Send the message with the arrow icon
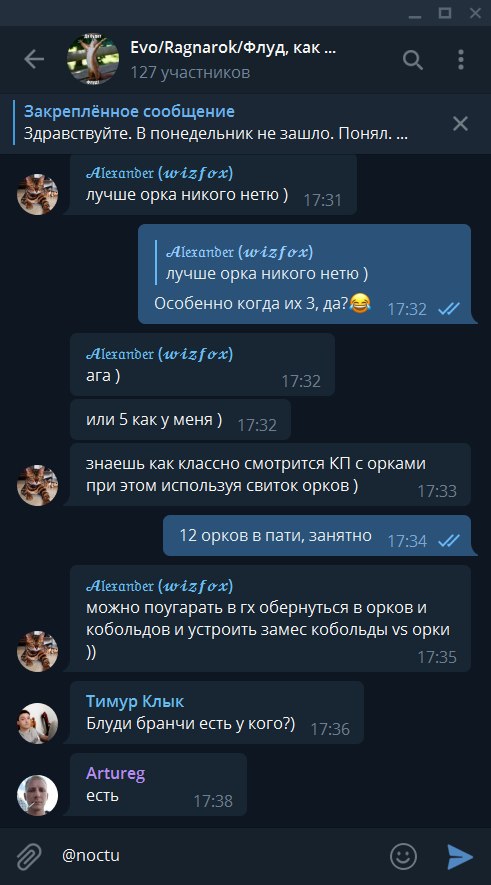The image size is (491, 885). click(x=460, y=856)
